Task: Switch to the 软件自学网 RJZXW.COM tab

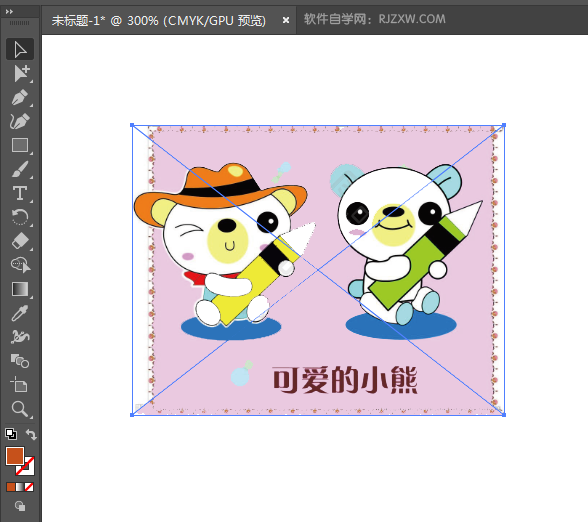Action: click(375, 19)
